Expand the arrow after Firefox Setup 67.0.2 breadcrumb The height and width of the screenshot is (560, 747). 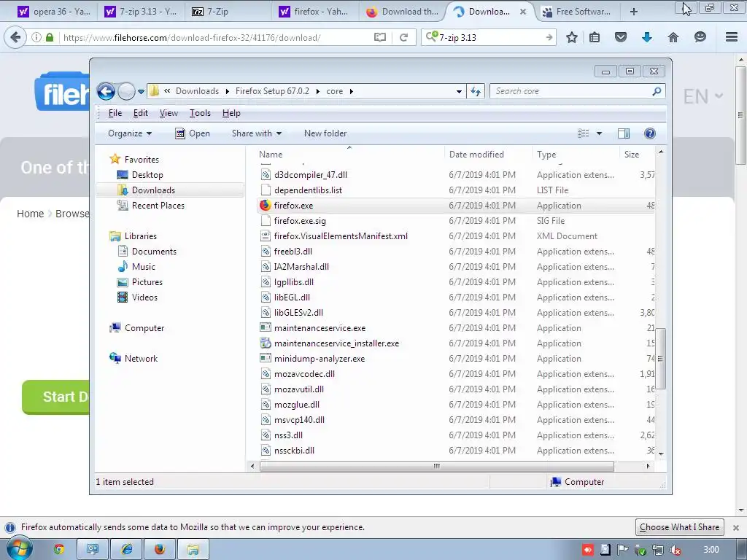(x=318, y=91)
